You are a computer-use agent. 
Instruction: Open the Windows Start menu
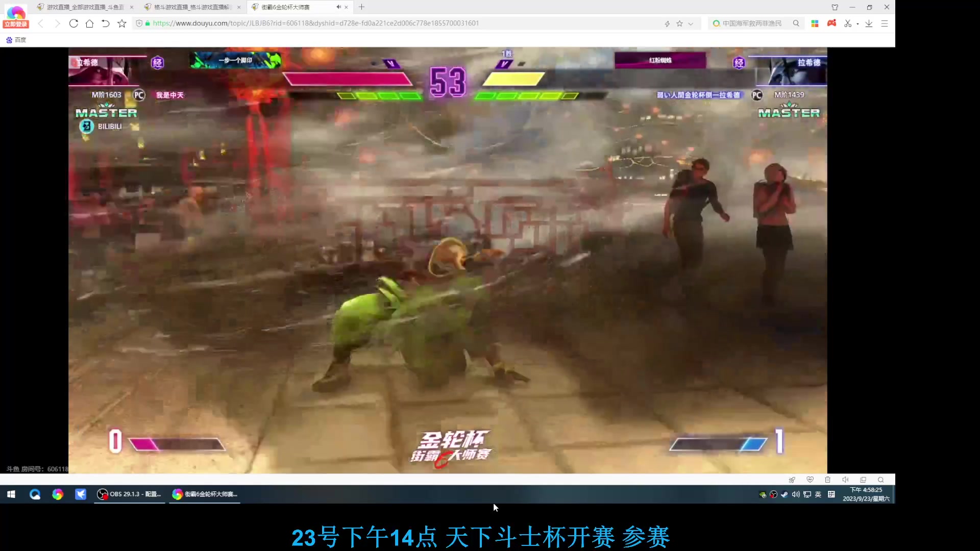(x=11, y=494)
